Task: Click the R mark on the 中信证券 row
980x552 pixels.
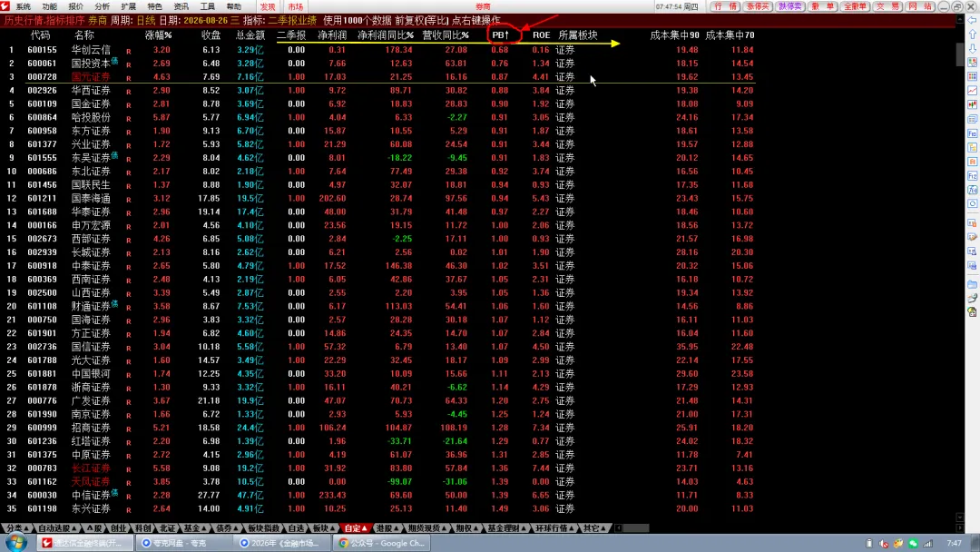Action: pos(129,496)
